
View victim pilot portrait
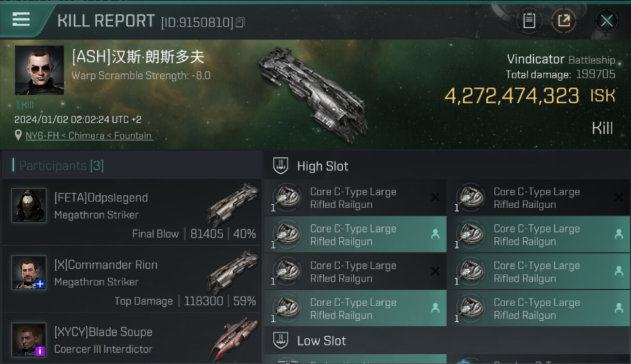pos(39,70)
